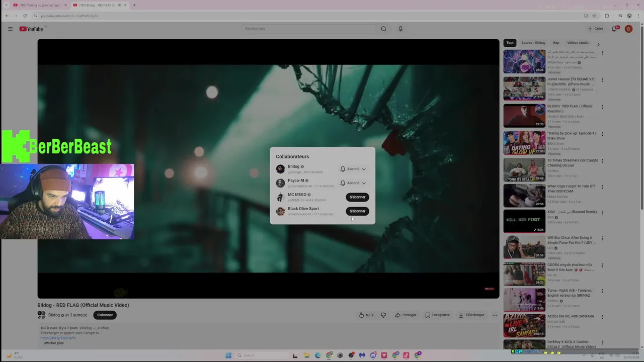
Task: Open more actions ellipsis under video
Action: pos(495,315)
